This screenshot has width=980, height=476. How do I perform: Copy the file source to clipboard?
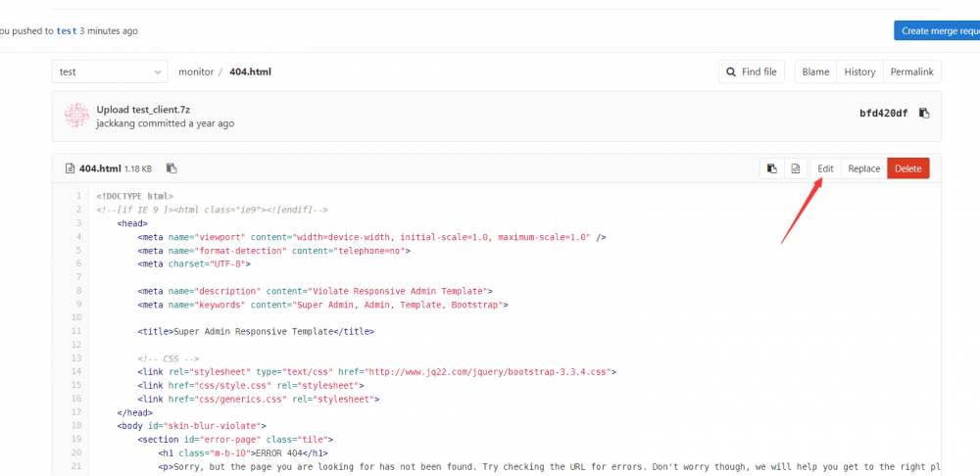coord(772,168)
